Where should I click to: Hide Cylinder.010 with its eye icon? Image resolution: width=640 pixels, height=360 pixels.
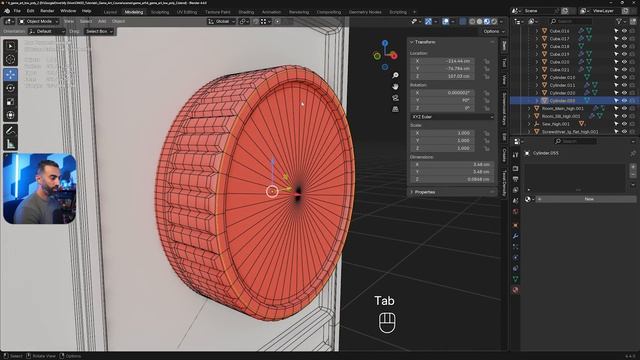(x=624, y=77)
